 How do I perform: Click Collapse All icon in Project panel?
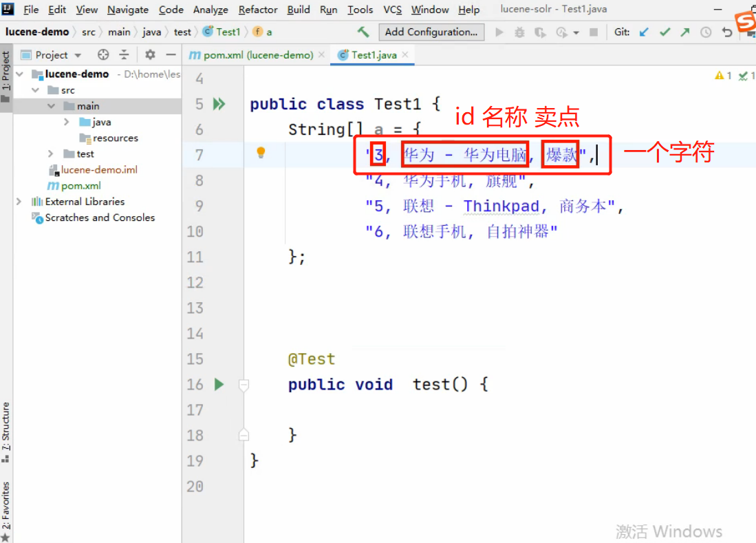[124, 54]
